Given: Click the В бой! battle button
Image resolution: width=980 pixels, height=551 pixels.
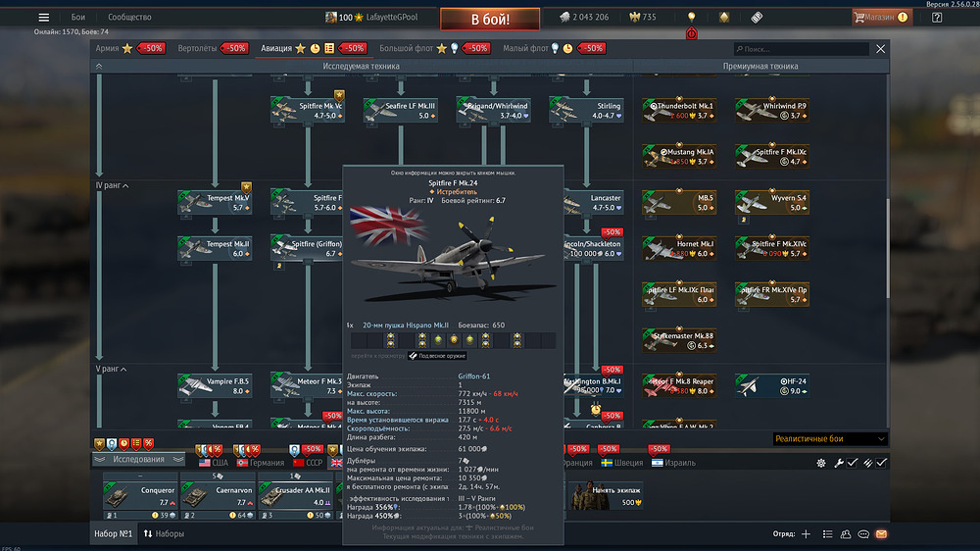Looking at the screenshot, I should point(490,20).
